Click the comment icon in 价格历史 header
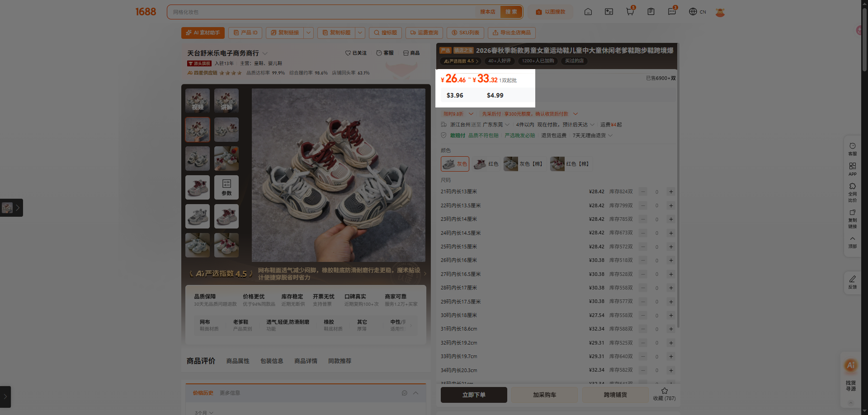868x415 pixels. pyautogui.click(x=404, y=393)
